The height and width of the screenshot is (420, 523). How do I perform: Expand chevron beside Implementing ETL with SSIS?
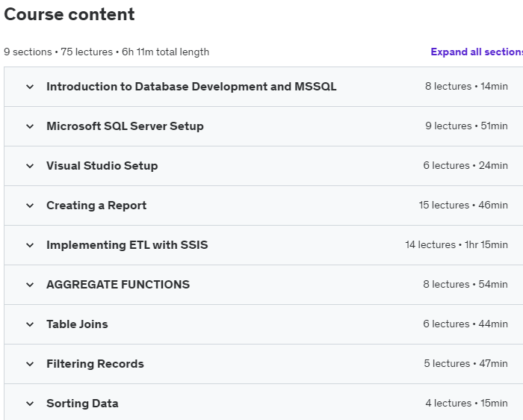pyautogui.click(x=30, y=245)
